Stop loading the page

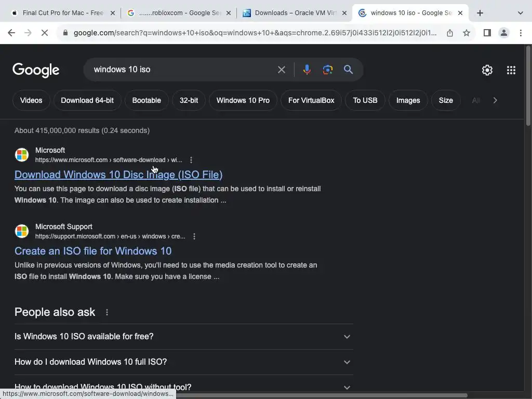(x=45, y=33)
